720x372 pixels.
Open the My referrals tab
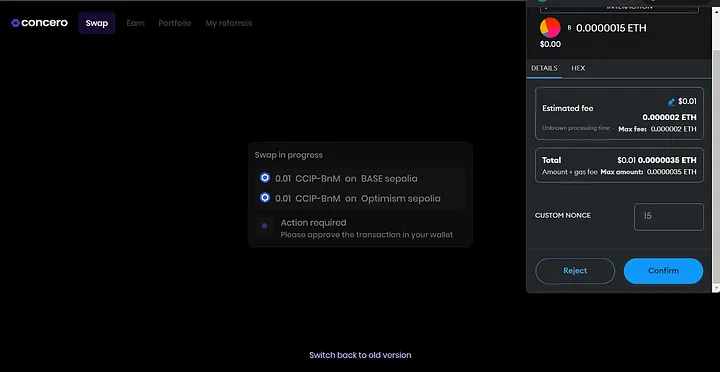coord(229,23)
